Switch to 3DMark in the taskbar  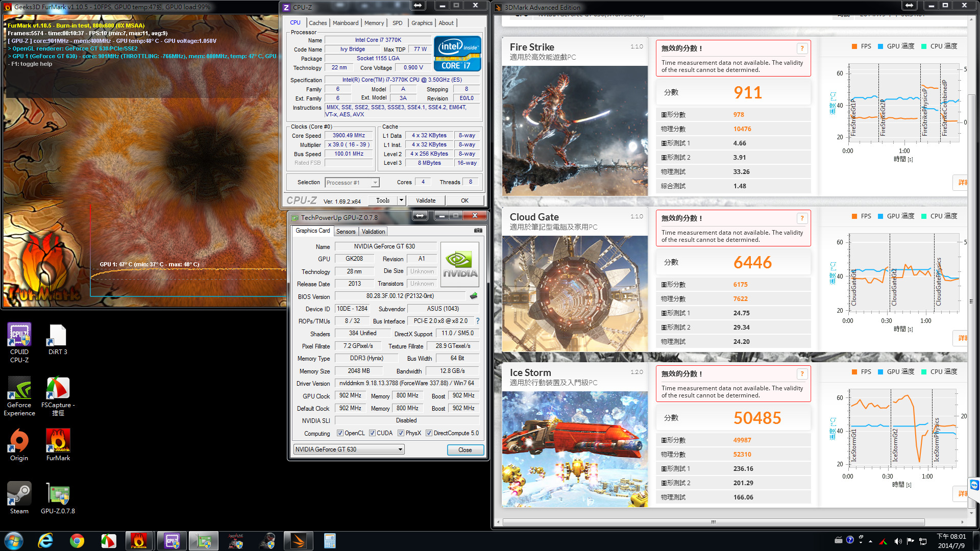click(298, 541)
